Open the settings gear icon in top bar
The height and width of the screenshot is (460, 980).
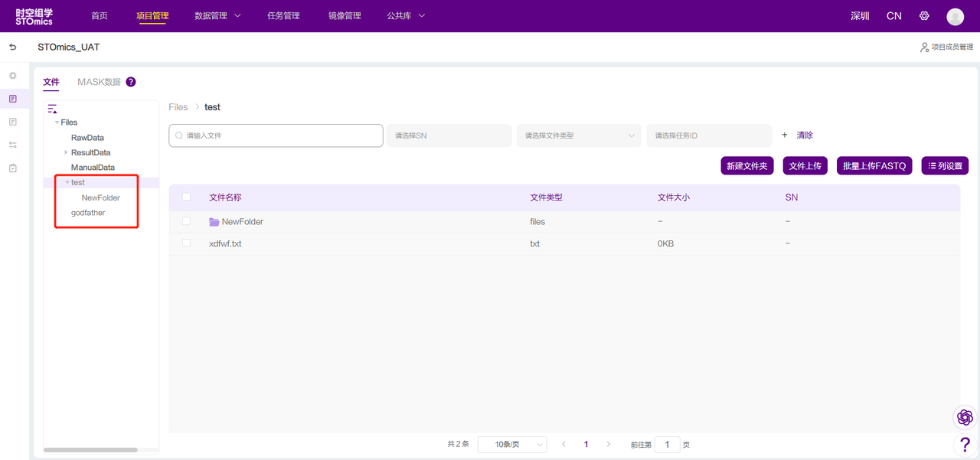(x=924, y=16)
